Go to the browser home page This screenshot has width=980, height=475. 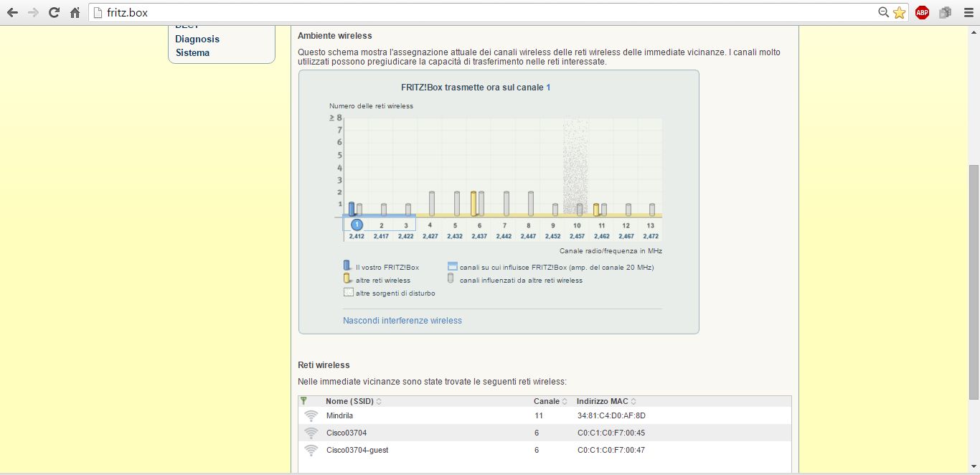coord(75,12)
